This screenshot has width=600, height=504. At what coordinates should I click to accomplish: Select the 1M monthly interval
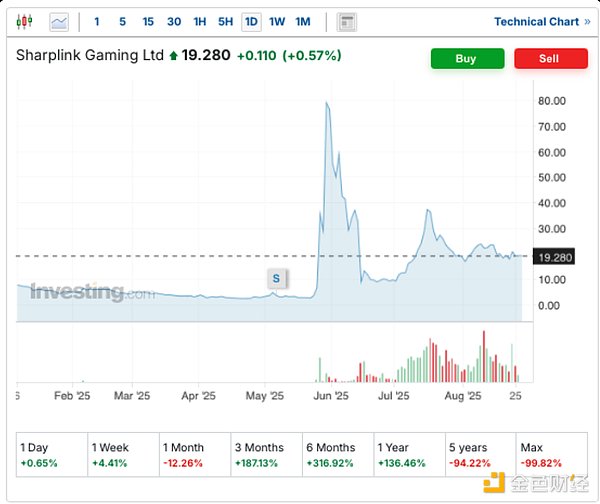tap(302, 21)
